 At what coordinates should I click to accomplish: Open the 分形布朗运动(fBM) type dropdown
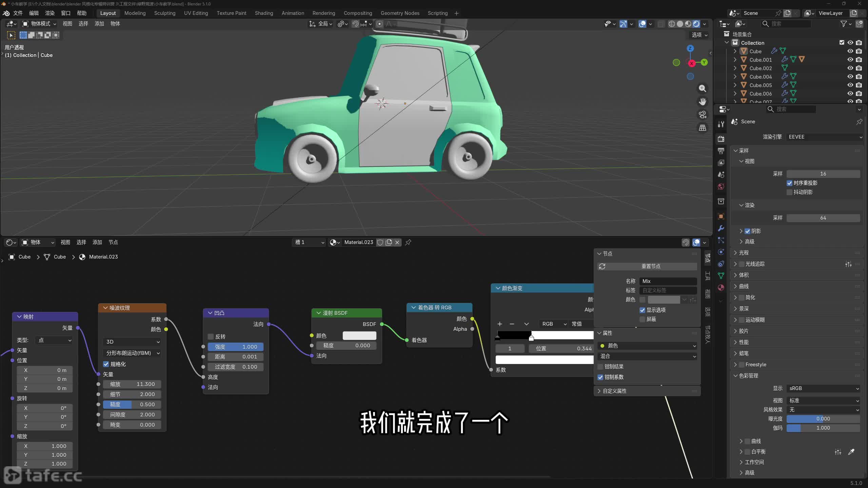[132, 353]
